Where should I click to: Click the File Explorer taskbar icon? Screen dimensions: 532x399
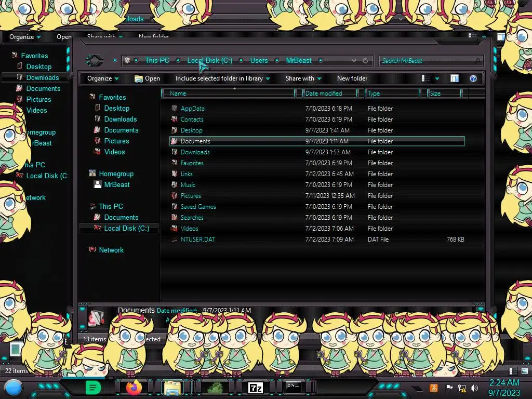pyautogui.click(x=172, y=388)
